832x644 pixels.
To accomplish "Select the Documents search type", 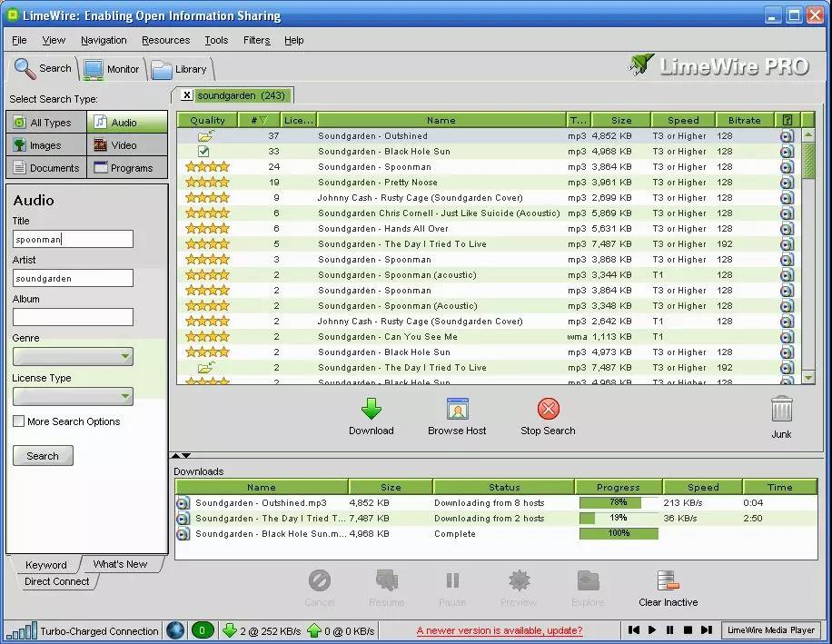I will tap(46, 168).
